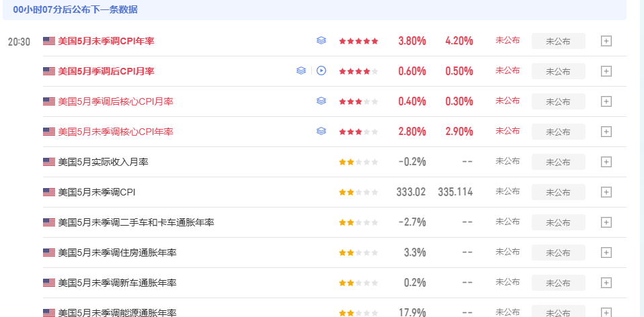This screenshot has height=317, width=644.
Task: Click 00小时07分后公布下一条数据 countdown banner
Action: [x=315, y=10]
